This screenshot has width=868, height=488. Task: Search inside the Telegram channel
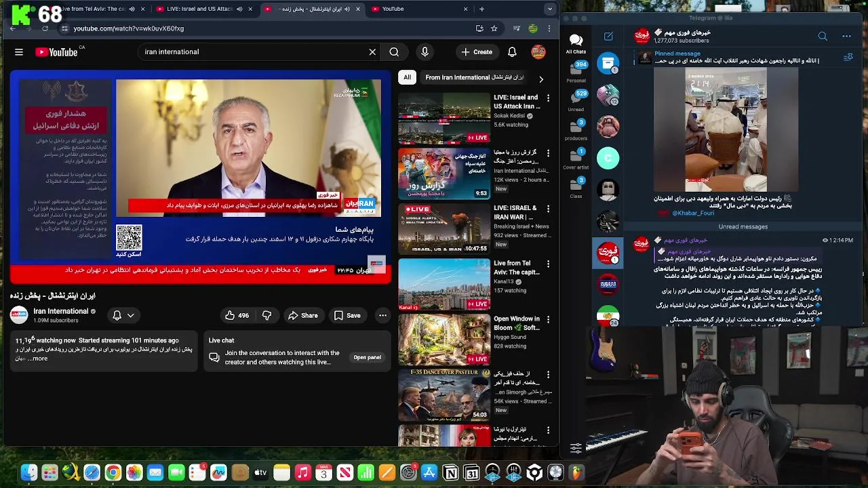(x=823, y=36)
